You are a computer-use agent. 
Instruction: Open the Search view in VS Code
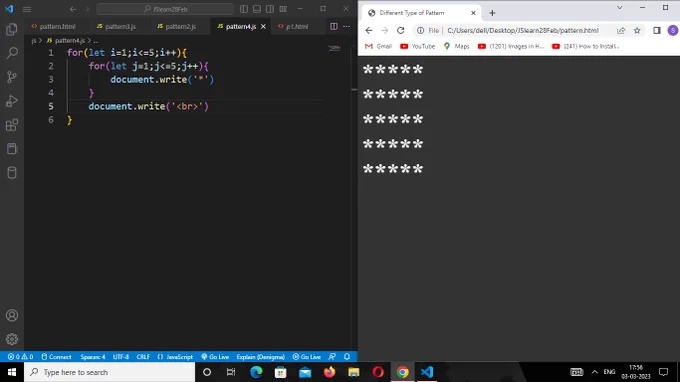[12, 53]
